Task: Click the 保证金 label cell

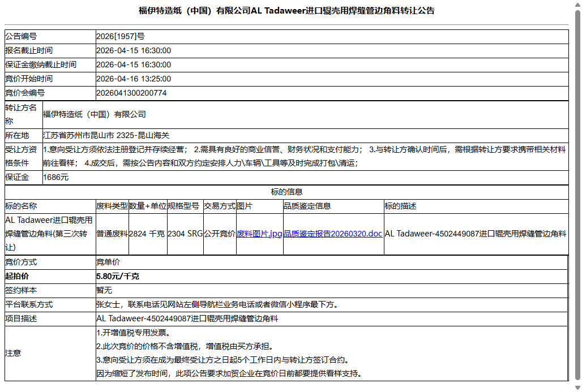Action: [23, 178]
